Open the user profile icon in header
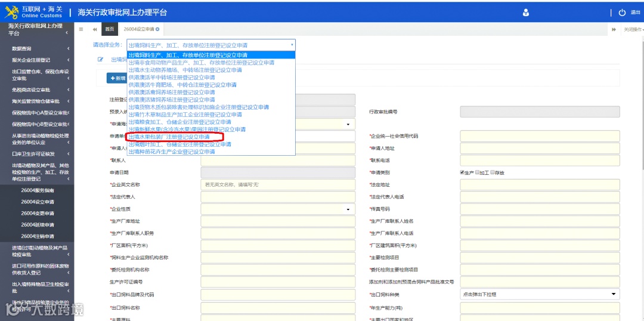The width and height of the screenshot is (644, 321). click(526, 13)
